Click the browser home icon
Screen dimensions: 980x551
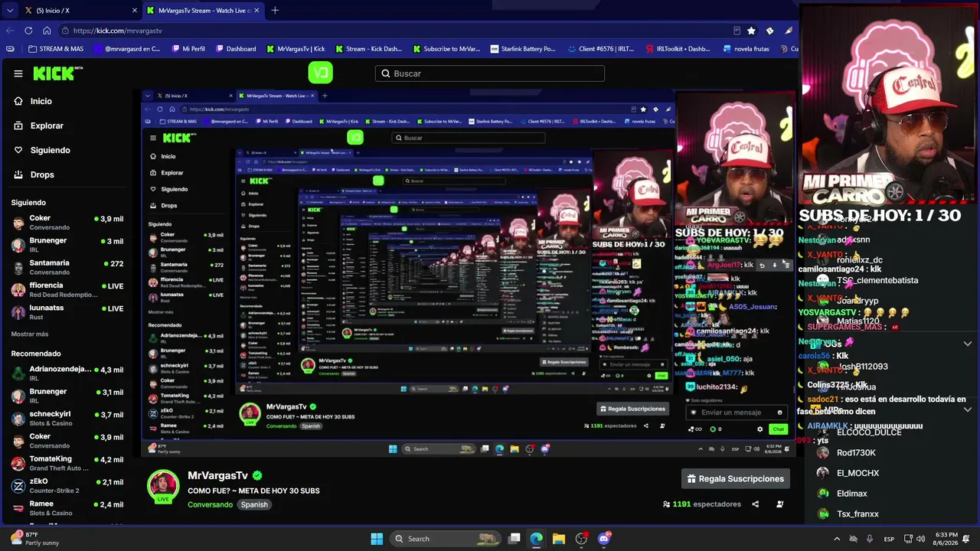point(47,31)
